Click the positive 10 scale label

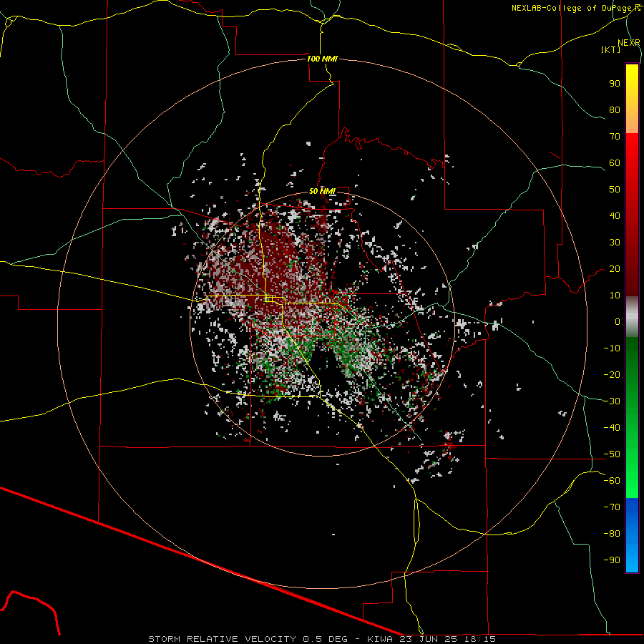click(x=615, y=296)
